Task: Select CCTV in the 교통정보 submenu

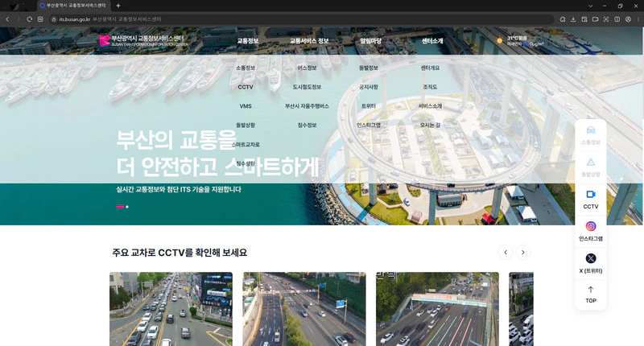Action: tap(246, 87)
